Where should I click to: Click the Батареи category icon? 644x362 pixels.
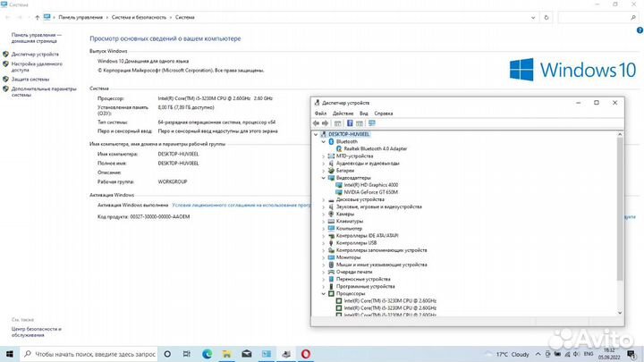pos(331,171)
